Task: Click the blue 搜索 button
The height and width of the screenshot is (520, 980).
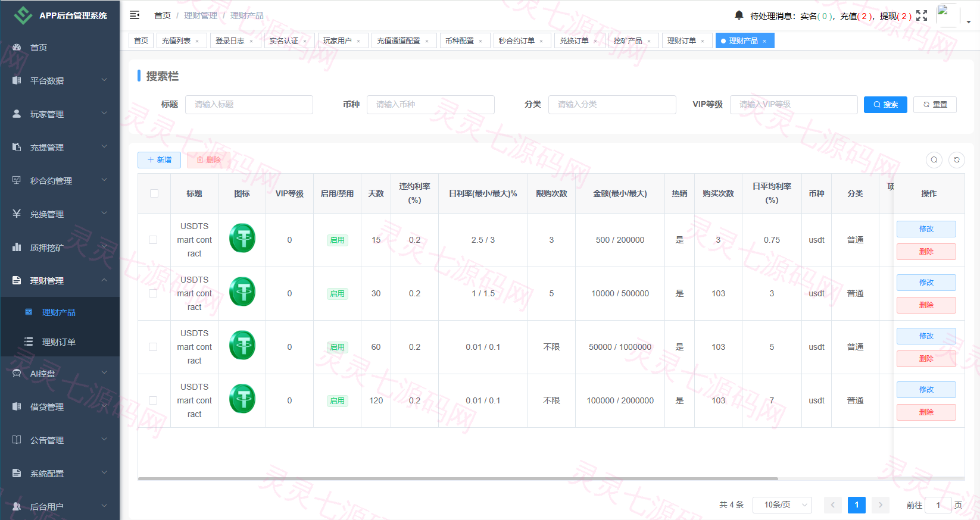Action: click(885, 105)
